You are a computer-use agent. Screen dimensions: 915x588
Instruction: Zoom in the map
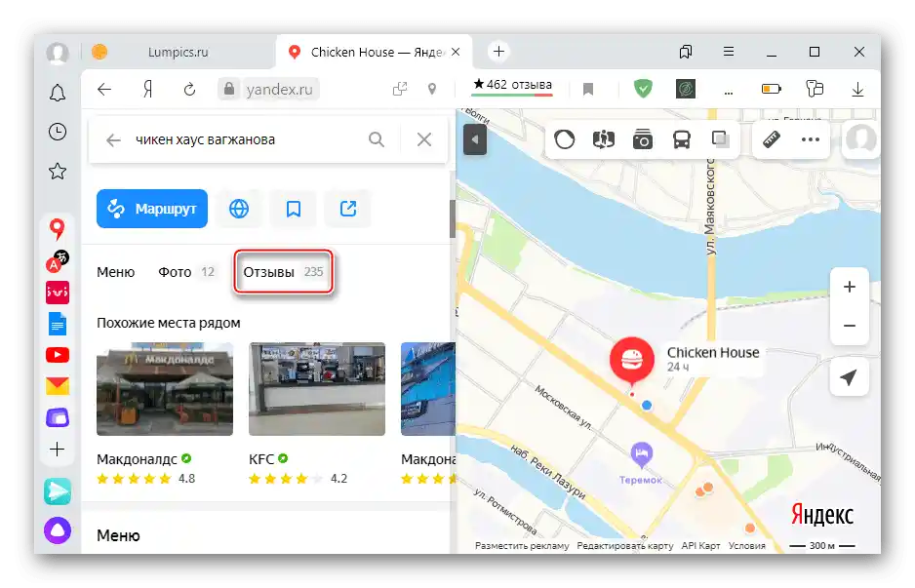click(x=850, y=287)
